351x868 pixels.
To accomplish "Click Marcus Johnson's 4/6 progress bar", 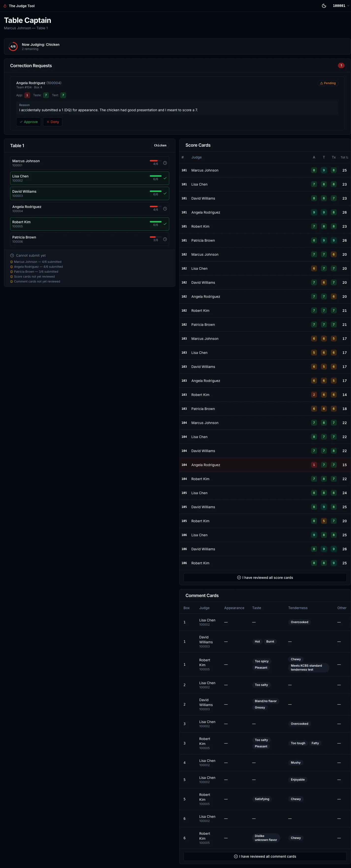I will click(x=155, y=161).
